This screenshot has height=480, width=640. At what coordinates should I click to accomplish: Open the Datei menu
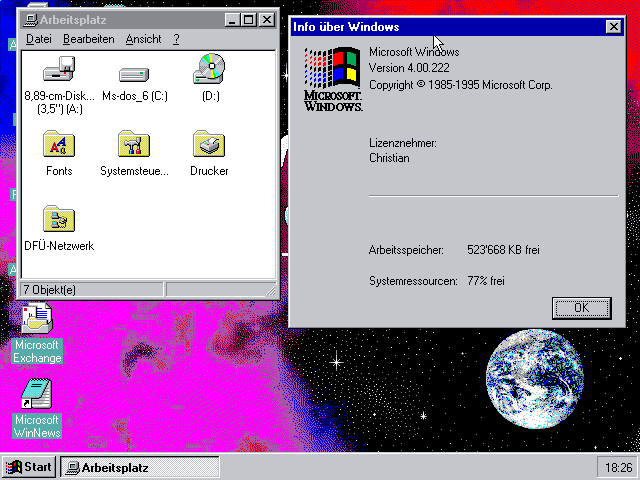click(x=39, y=39)
